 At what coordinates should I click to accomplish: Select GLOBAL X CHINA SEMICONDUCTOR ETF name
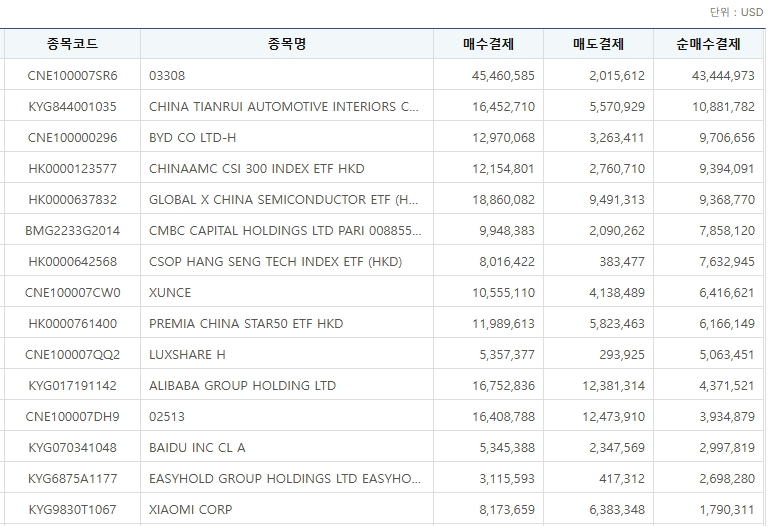[x=284, y=199]
